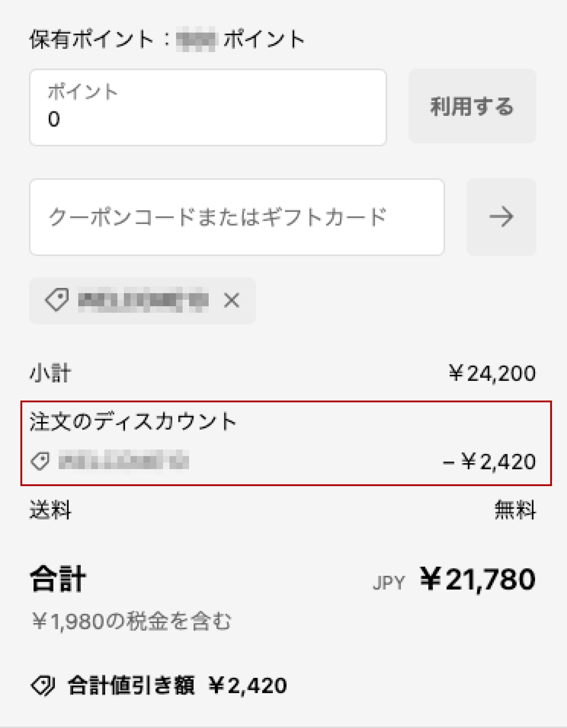Click the ¥21,780 total amount

(477, 579)
